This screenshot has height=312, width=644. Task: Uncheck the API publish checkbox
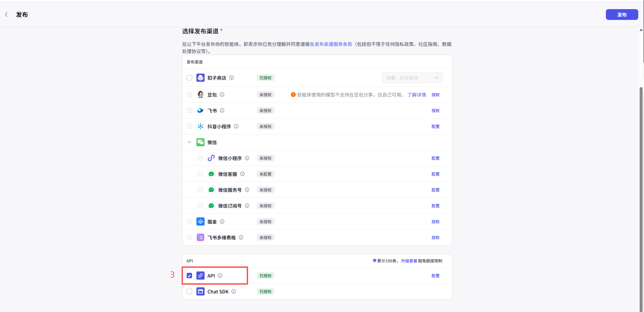click(189, 276)
